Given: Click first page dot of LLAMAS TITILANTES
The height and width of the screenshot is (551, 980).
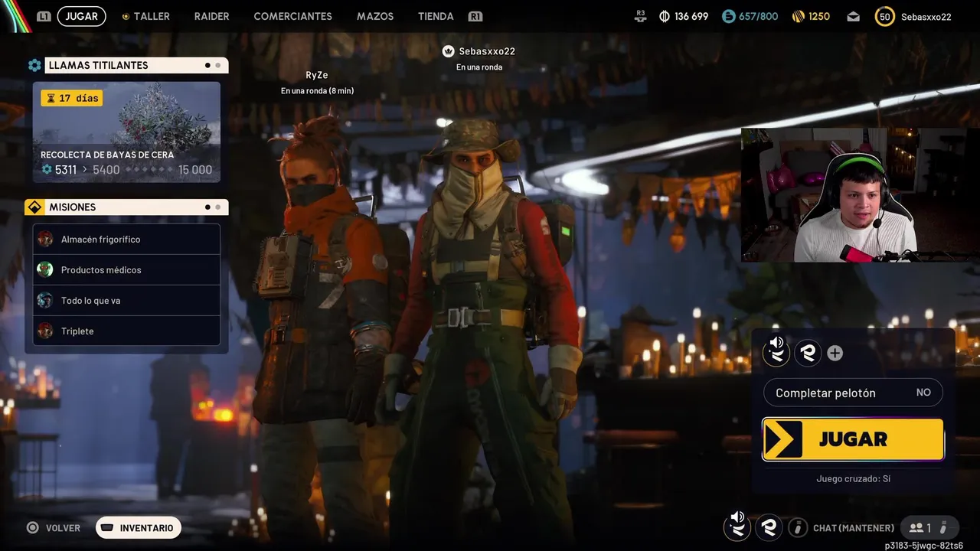Looking at the screenshot, I should click(x=207, y=65).
